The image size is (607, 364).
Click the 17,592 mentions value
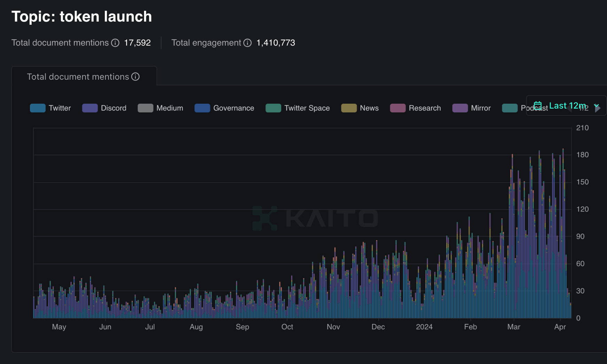[x=137, y=43]
